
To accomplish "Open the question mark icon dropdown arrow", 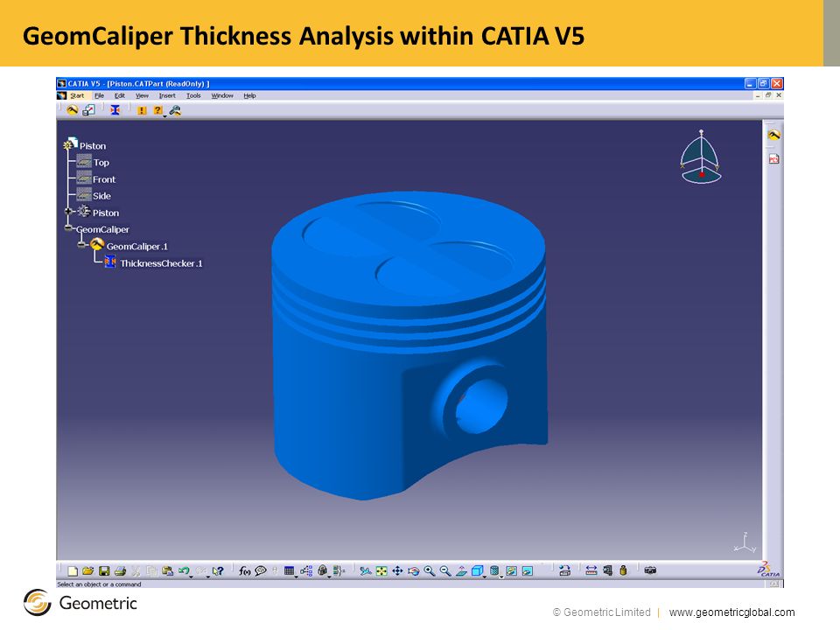I will pyautogui.click(x=164, y=115).
